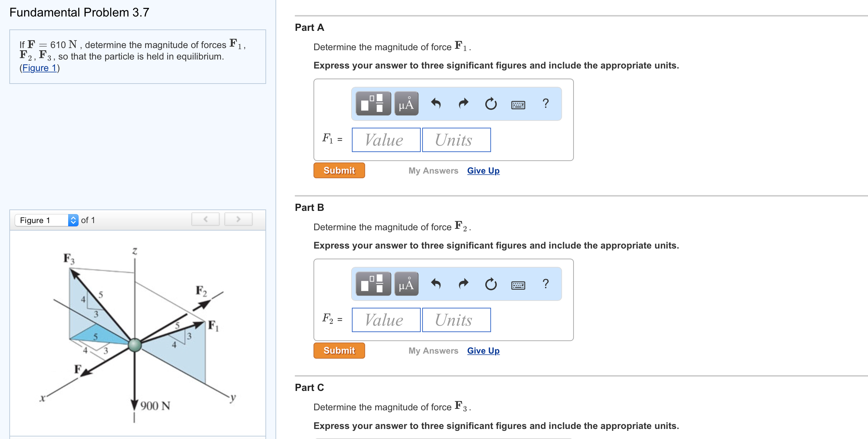The height and width of the screenshot is (439, 868).
Task: Reset the Part A answer with the circular arrow
Action: (x=491, y=104)
